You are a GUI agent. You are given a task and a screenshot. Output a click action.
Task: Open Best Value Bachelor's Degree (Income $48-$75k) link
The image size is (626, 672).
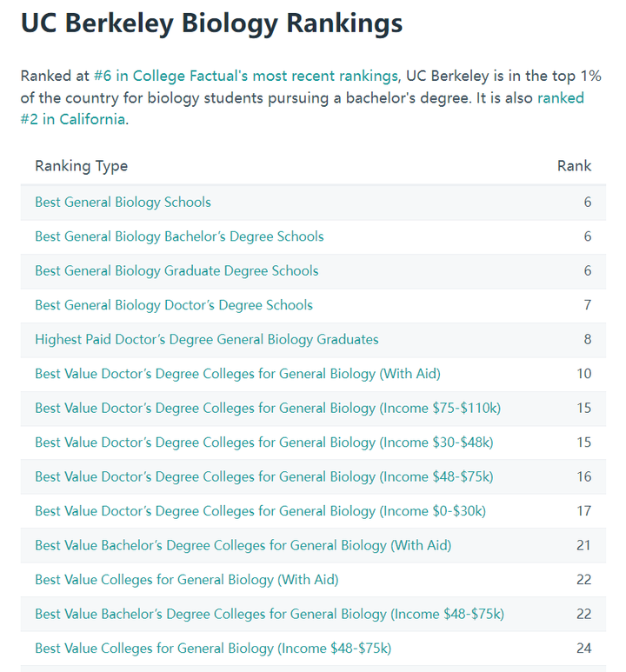pyautogui.click(x=270, y=615)
